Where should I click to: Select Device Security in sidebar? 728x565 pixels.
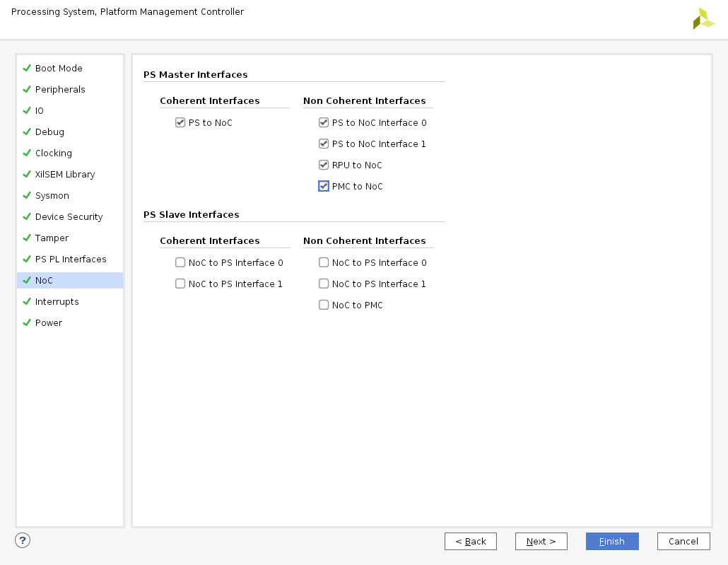point(69,217)
